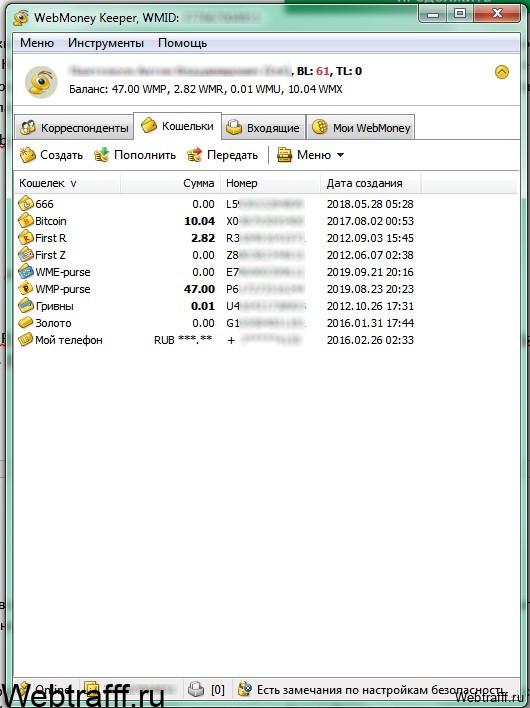Click the Гривны wallet icon
Viewport: 530px width, 708px height.
(x=26, y=306)
